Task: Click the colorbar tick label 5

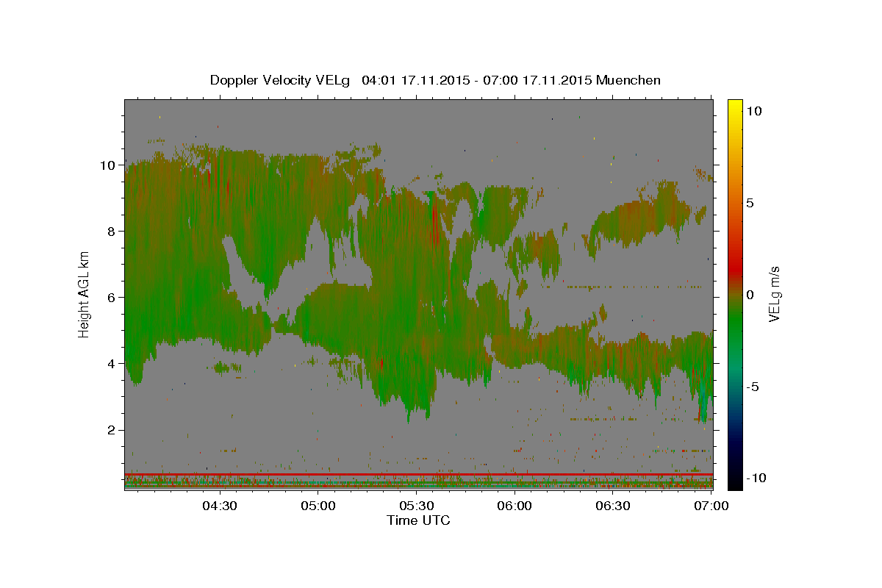Action: pyautogui.click(x=751, y=203)
